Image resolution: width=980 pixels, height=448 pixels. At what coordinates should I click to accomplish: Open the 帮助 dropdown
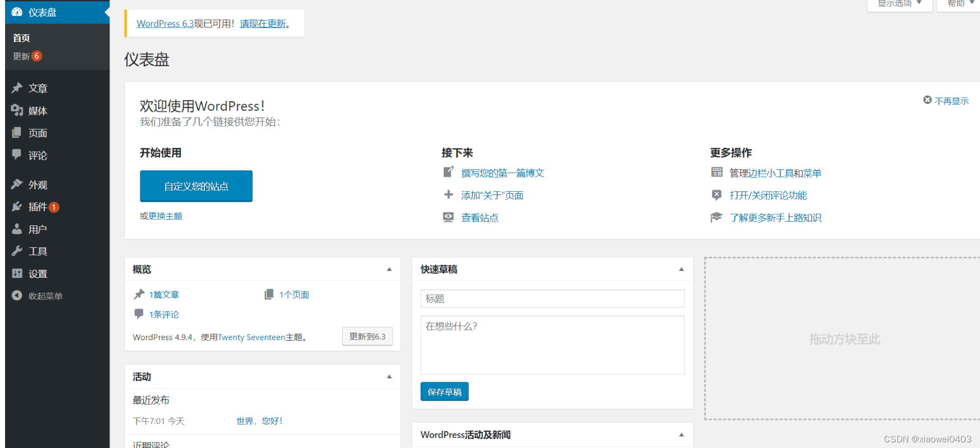click(959, 4)
